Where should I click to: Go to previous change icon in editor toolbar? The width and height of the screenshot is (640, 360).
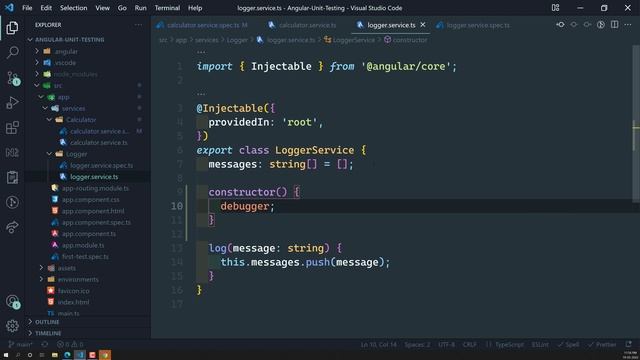coord(574,25)
